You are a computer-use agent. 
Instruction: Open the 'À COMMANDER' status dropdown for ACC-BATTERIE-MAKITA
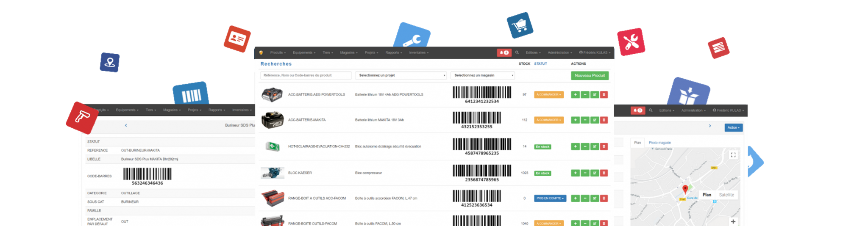pyautogui.click(x=549, y=120)
